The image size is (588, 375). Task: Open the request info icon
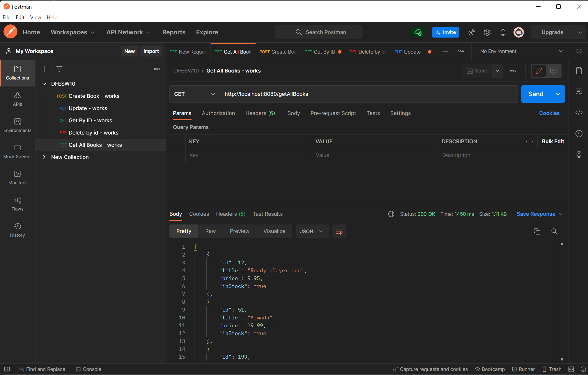[x=579, y=134]
